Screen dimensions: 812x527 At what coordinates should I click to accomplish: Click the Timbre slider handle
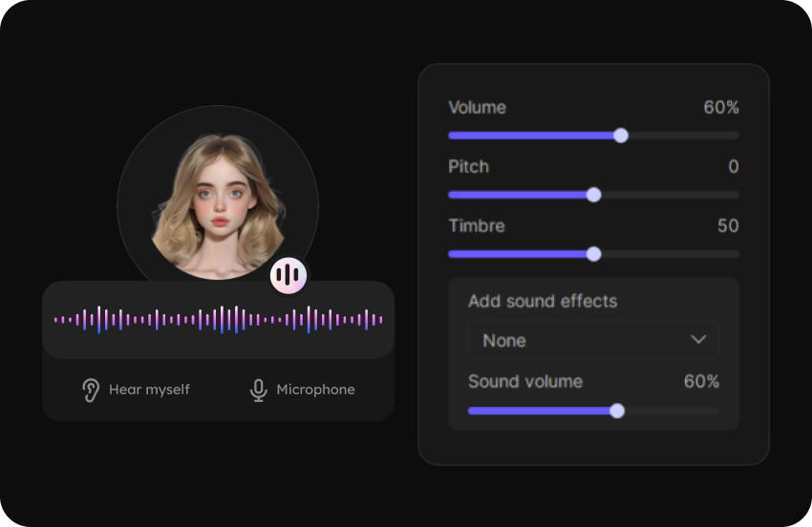pyautogui.click(x=593, y=254)
